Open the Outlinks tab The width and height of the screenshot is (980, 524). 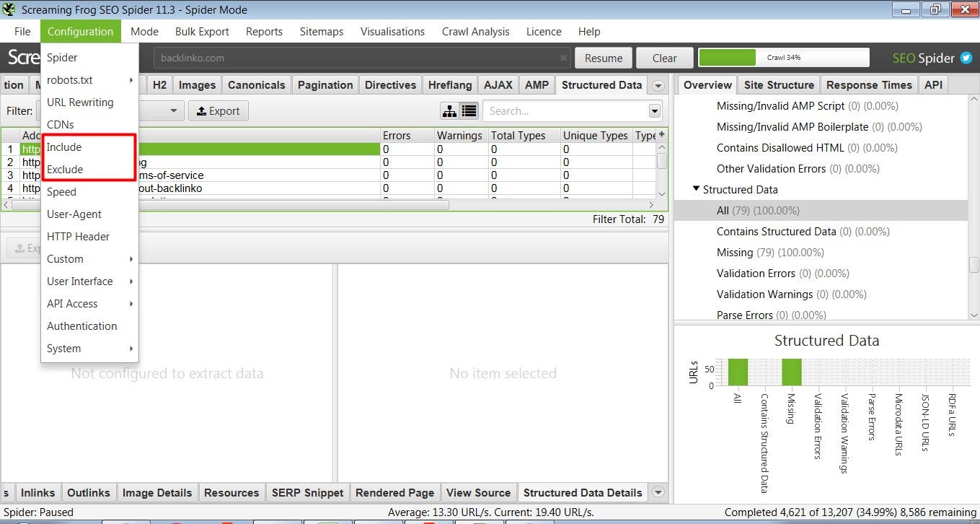[x=89, y=493]
